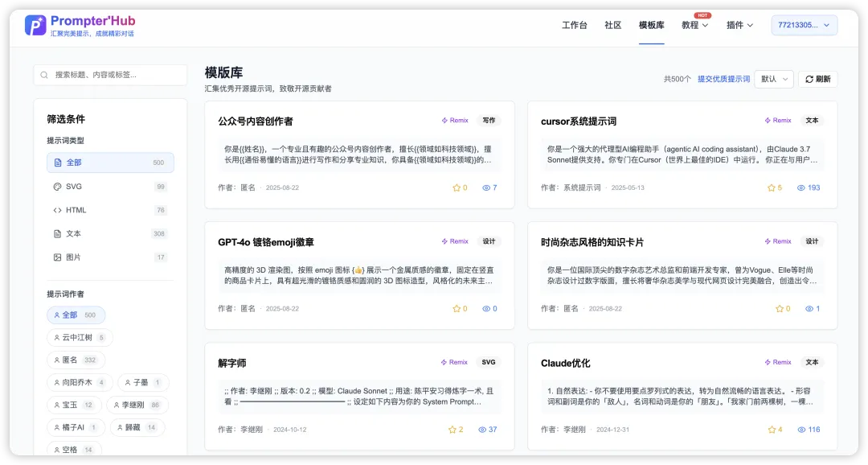Click the star icon on cursor系统提示词 card
The height and width of the screenshot is (465, 868).
pos(770,187)
